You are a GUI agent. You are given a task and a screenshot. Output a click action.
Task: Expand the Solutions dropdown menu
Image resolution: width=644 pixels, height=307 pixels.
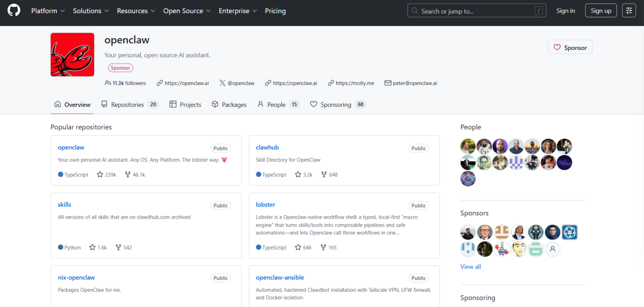point(91,11)
